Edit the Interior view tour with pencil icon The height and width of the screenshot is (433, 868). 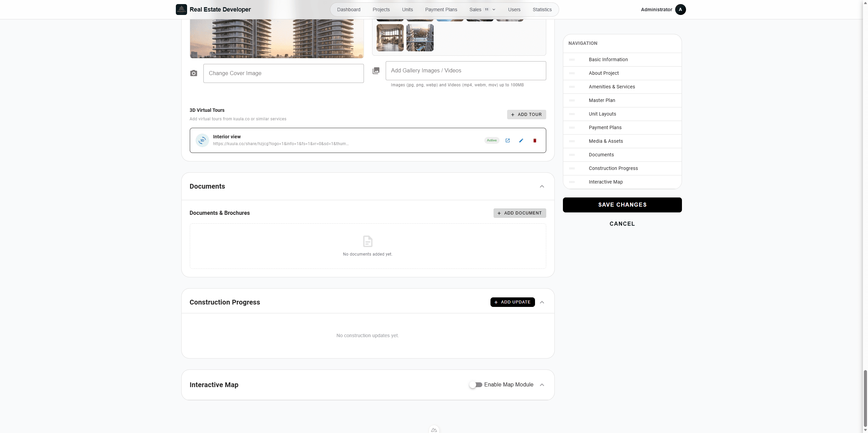pos(521,140)
